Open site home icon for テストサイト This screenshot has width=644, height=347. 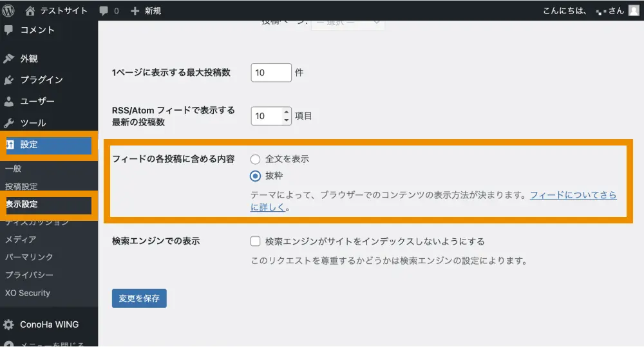(x=31, y=10)
